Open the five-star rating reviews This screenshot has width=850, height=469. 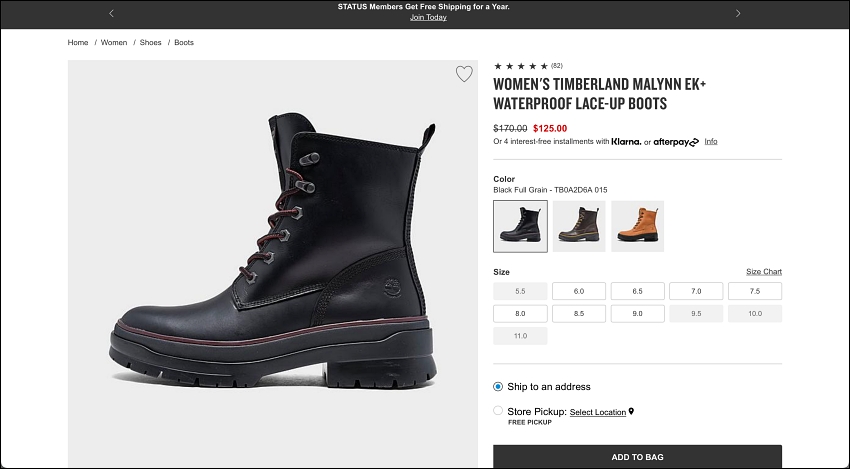tap(521, 66)
